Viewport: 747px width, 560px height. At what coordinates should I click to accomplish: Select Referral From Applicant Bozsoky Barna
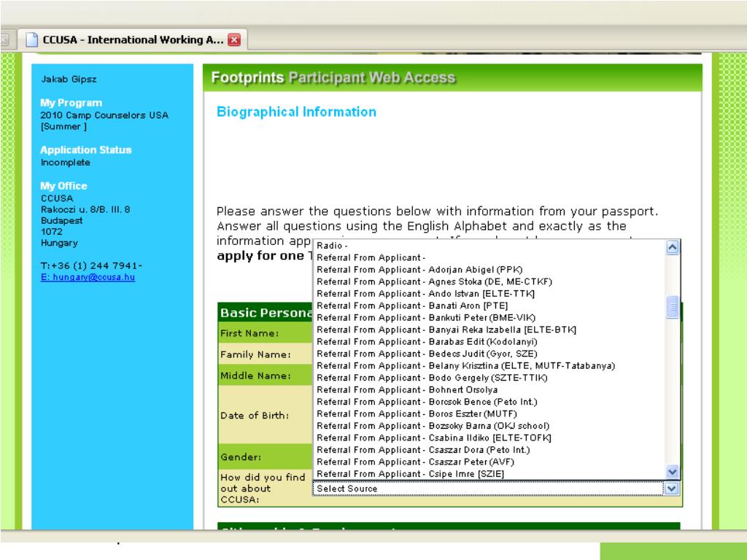(x=489, y=426)
